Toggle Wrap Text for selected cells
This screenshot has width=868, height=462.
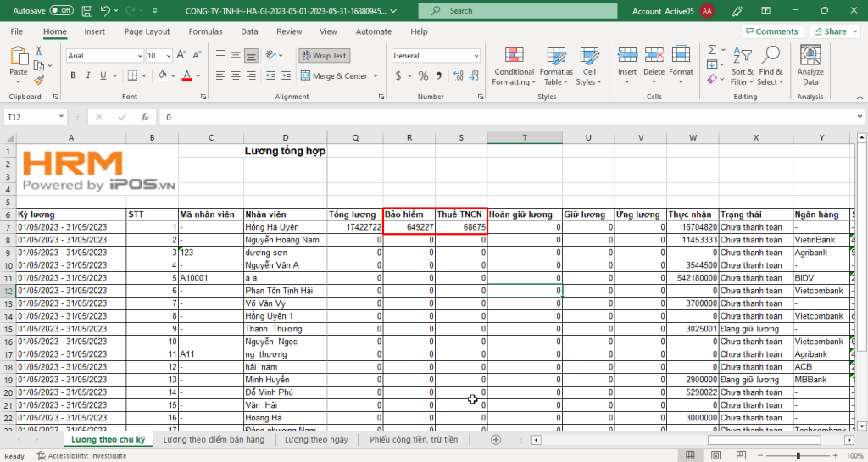point(323,56)
